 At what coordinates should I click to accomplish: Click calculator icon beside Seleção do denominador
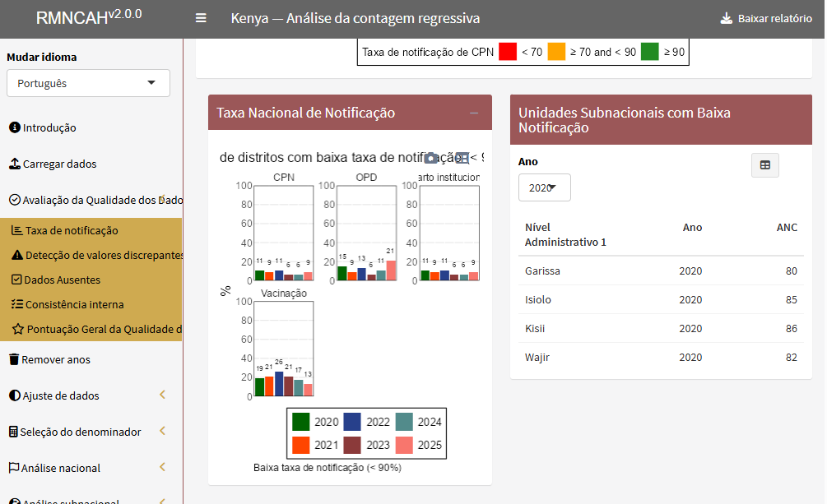14,432
